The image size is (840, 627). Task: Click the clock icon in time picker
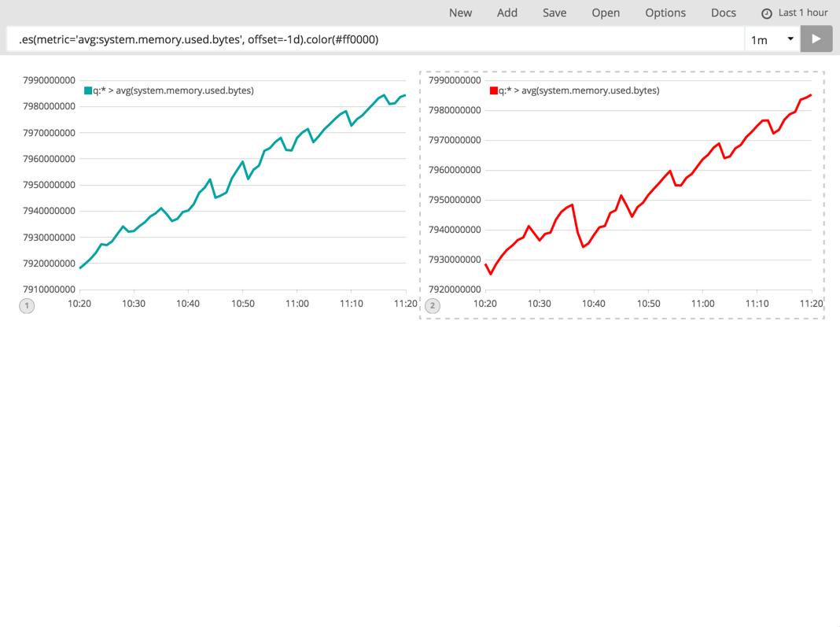pyautogui.click(x=766, y=13)
